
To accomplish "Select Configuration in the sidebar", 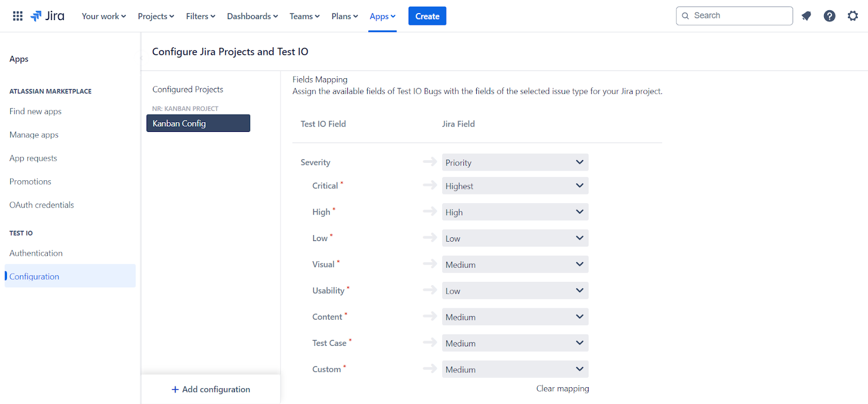I will 70,276.
